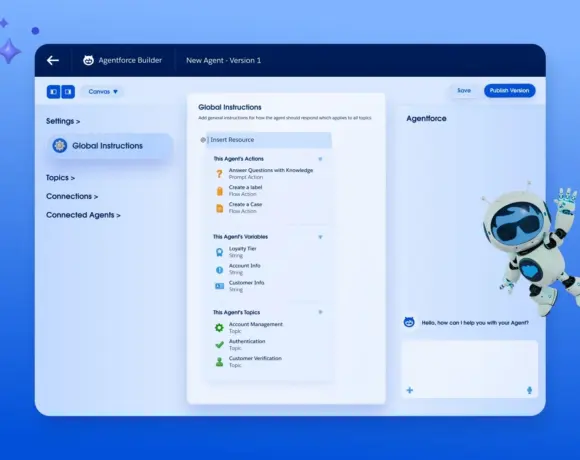Click the microphone icon in chat
This screenshot has width=580, height=460.
click(529, 390)
